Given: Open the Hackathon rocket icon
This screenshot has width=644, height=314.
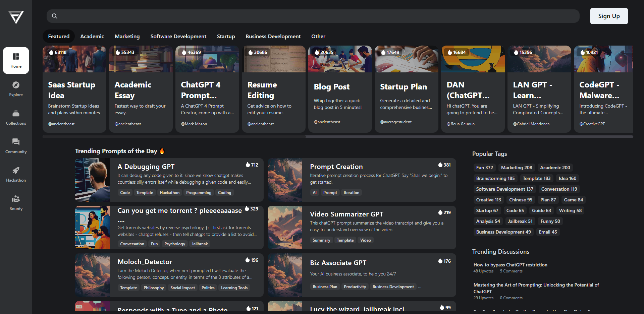Looking at the screenshot, I should [x=16, y=171].
